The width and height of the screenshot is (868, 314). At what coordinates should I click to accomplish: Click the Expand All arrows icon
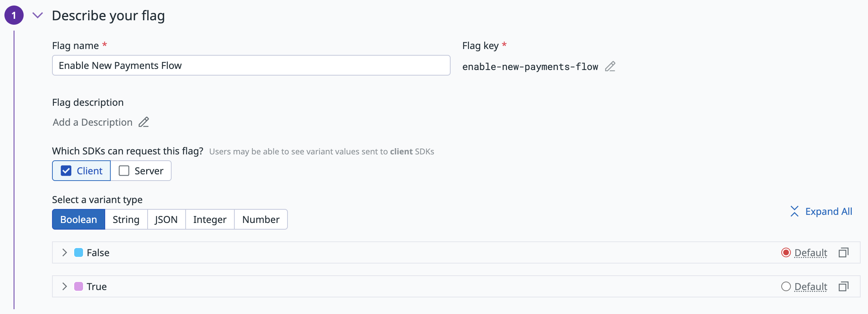[x=794, y=211]
